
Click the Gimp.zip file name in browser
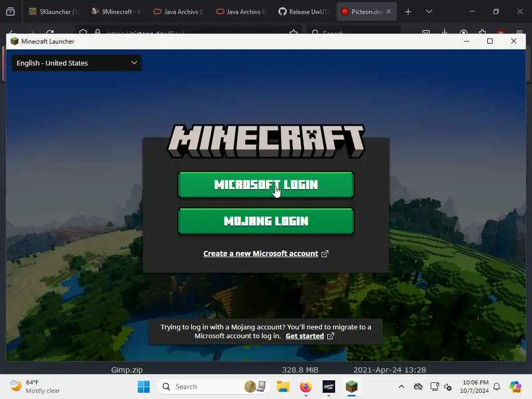[127, 370]
